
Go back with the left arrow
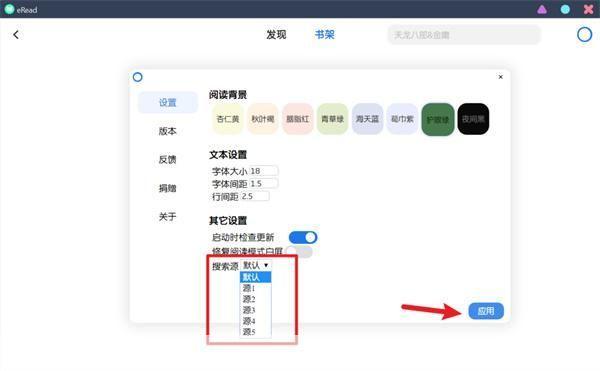[x=16, y=35]
